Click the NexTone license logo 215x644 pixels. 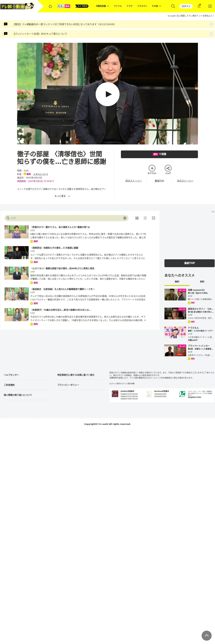coord(149,394)
